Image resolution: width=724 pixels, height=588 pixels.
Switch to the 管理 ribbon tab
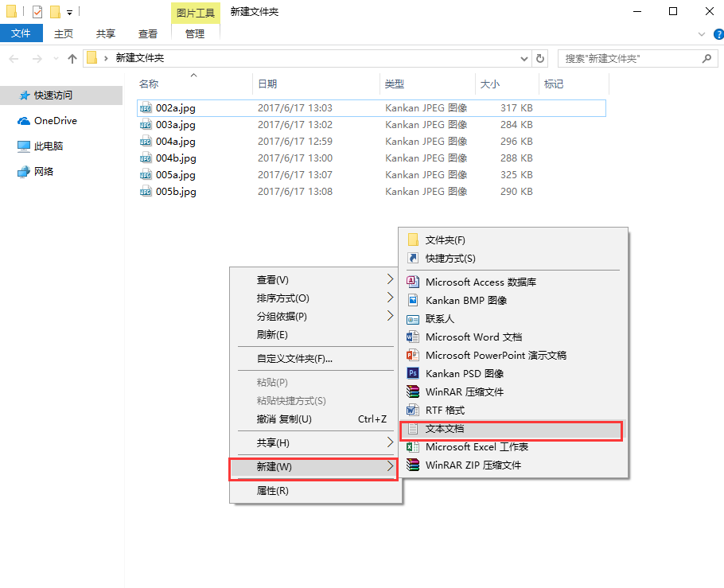click(196, 34)
